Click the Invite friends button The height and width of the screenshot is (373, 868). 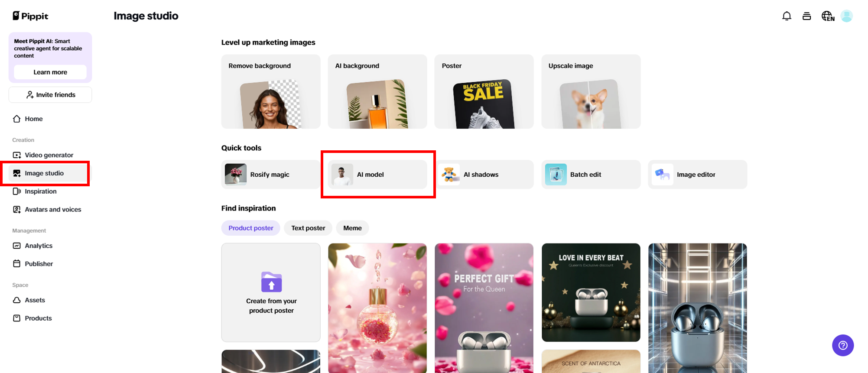[x=50, y=94]
